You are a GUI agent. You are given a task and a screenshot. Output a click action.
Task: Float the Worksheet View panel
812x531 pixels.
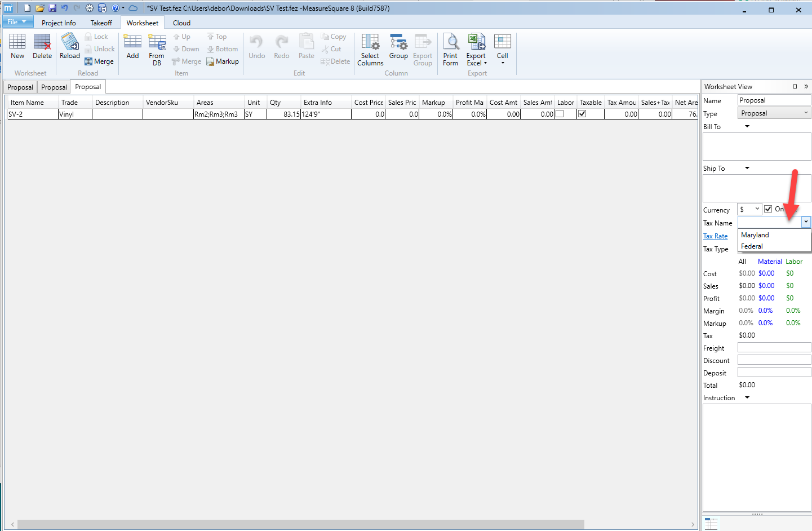click(x=795, y=86)
